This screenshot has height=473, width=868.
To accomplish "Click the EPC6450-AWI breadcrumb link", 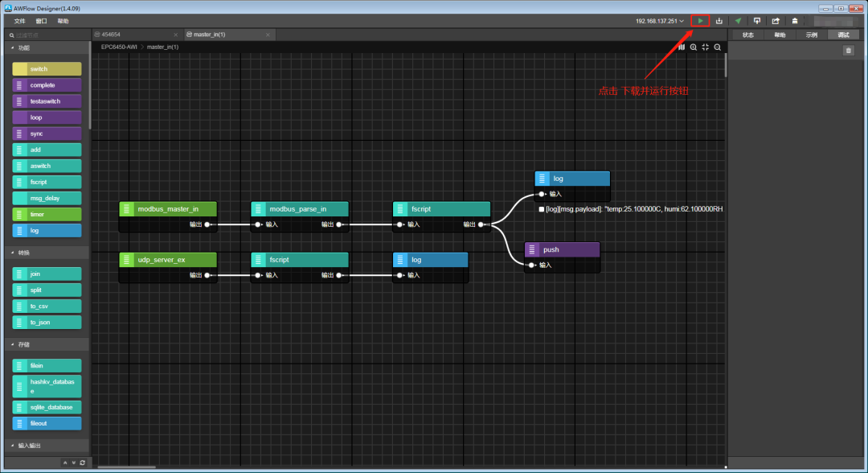I will 119,47.
